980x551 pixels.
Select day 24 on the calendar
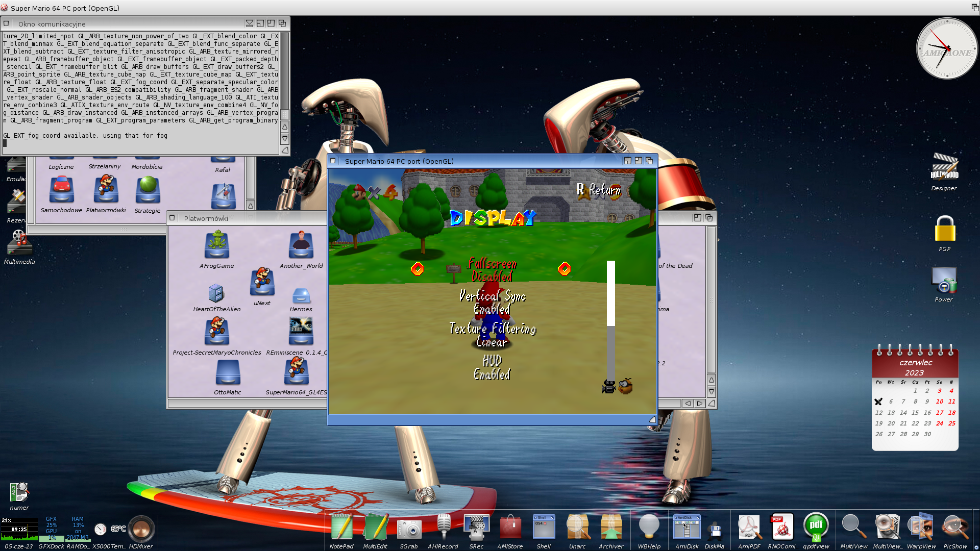click(x=939, y=423)
